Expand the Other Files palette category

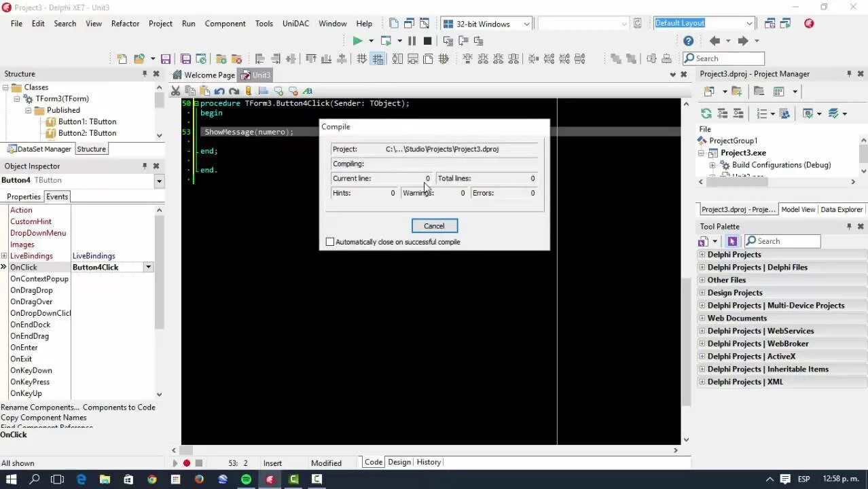pyautogui.click(x=702, y=280)
